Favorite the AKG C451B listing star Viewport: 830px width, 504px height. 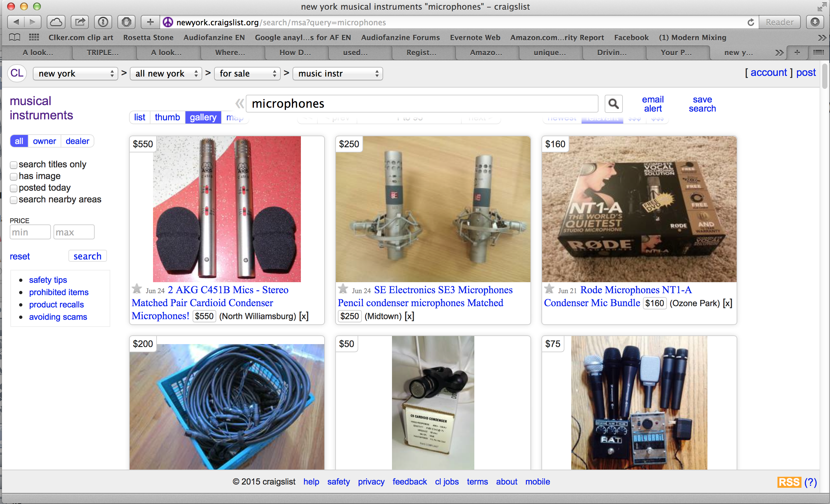[x=137, y=289]
